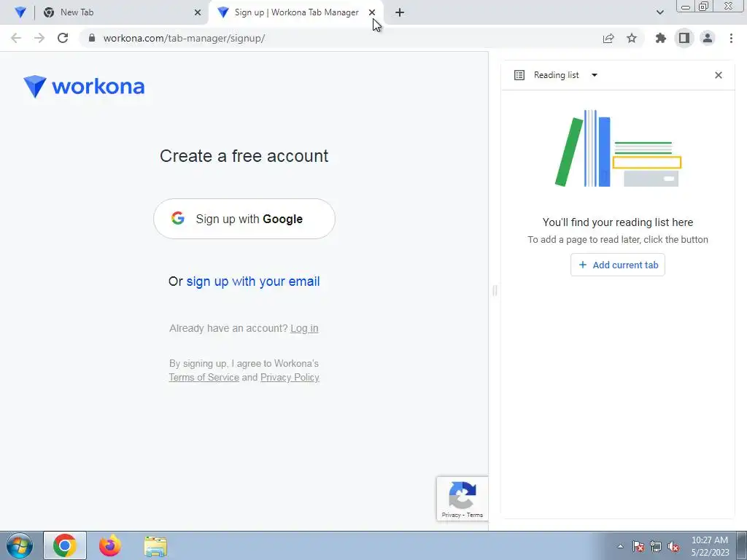Viewport: 747px width, 560px height.
Task: Open reCAPTCHA Terms link
Action: 475,515
